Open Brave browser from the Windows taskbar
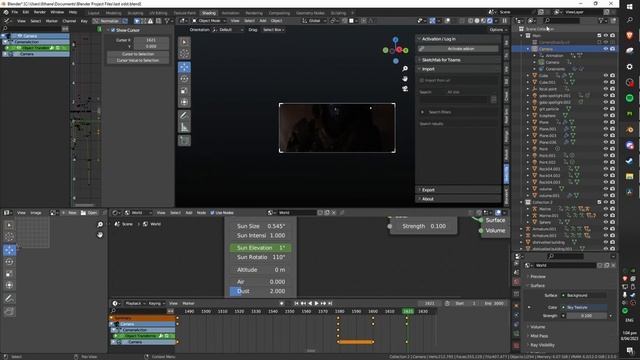 [629, 36]
